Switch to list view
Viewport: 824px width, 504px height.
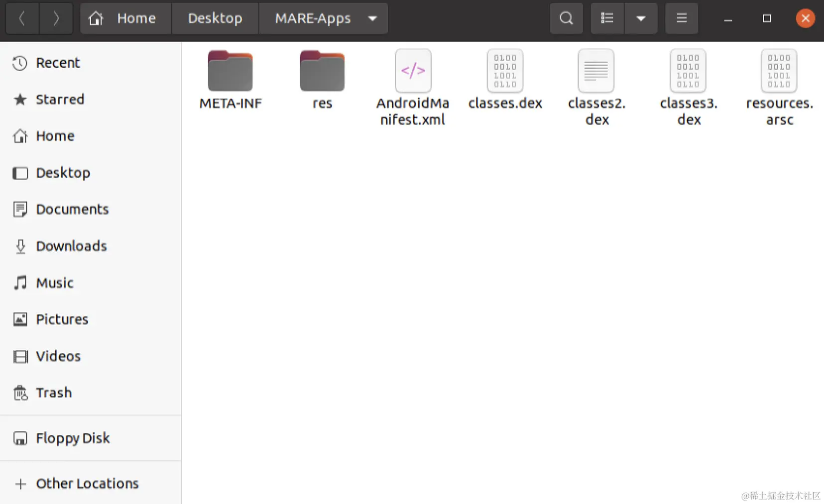(607, 18)
